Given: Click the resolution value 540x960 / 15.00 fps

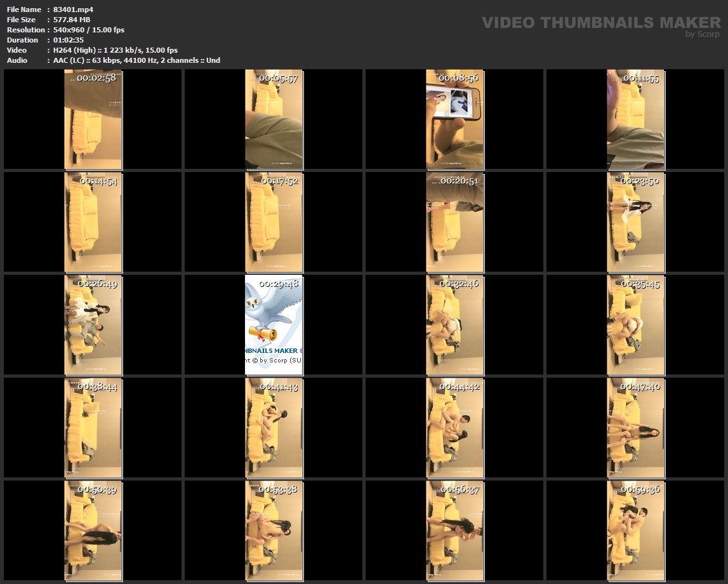Looking at the screenshot, I should point(89,30).
